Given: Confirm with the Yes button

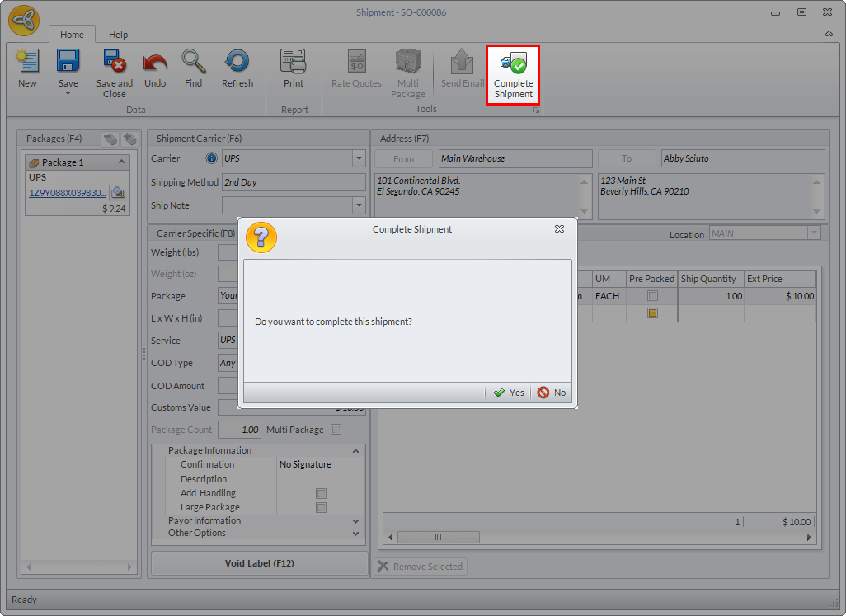Looking at the screenshot, I should click(x=509, y=393).
